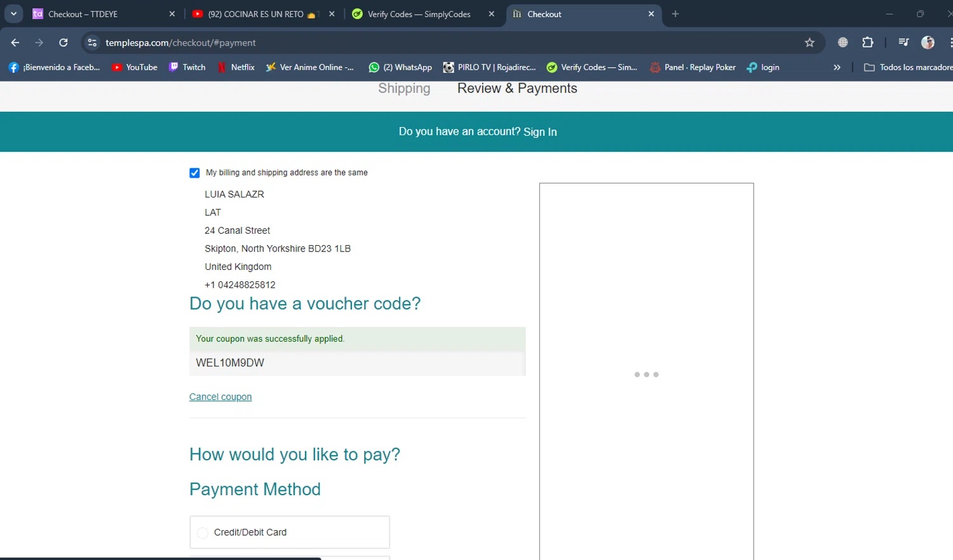Close the Checkout – TTDEYE tab
Viewport: 953px width, 560px height.
coord(172,14)
